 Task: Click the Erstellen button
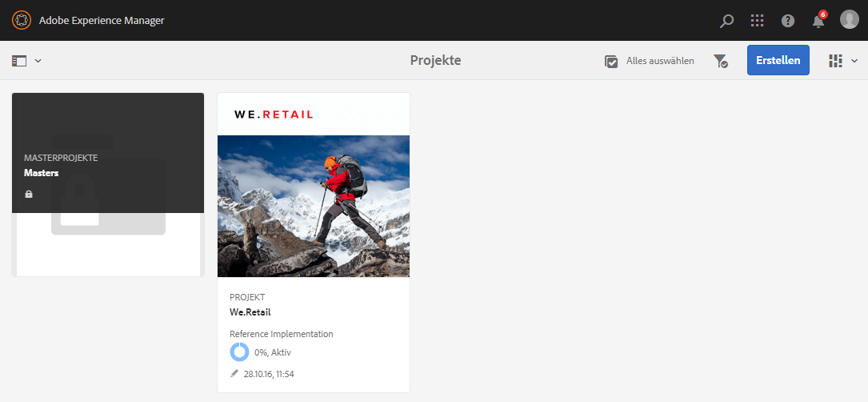tap(778, 60)
